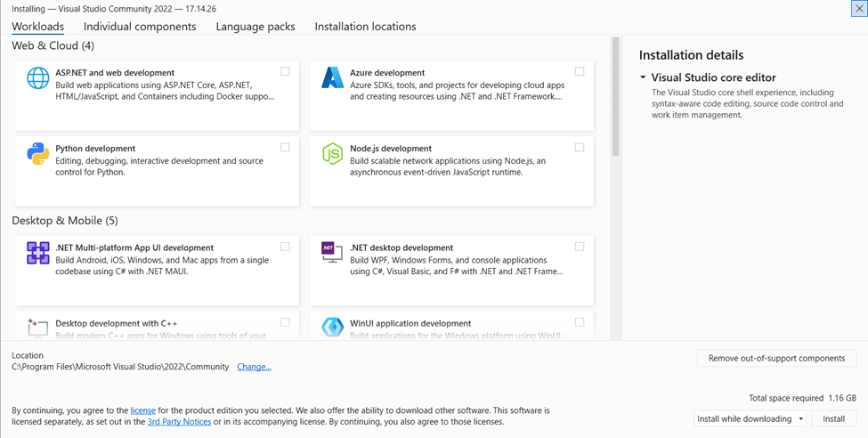Image resolution: width=868 pixels, height=438 pixels.
Task: Check the Python development workload box
Action: (285, 148)
